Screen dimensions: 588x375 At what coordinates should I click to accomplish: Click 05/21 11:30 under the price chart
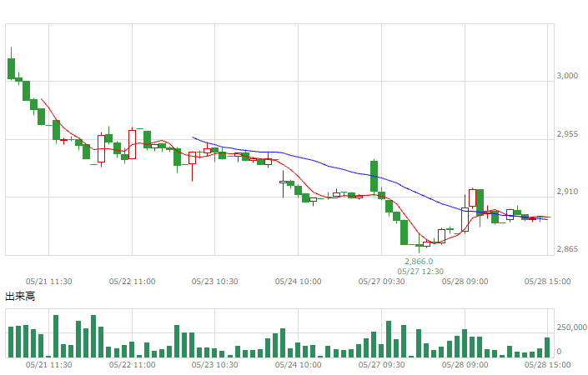[48, 282]
